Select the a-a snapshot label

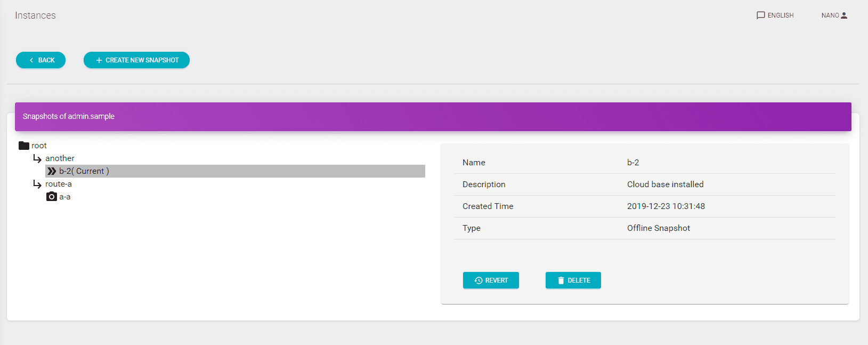64,197
